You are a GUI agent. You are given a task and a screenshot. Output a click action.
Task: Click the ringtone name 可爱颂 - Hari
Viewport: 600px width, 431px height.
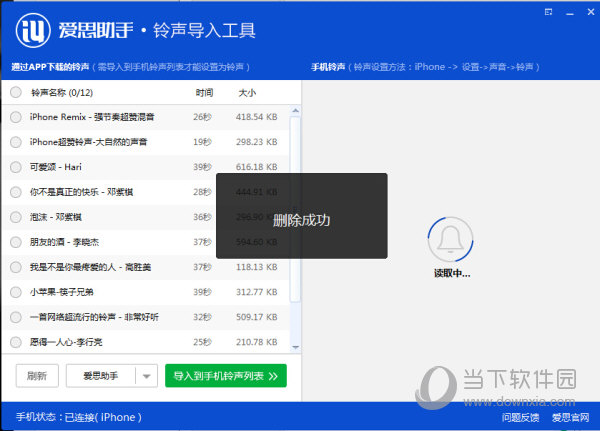pyautogui.click(x=55, y=167)
